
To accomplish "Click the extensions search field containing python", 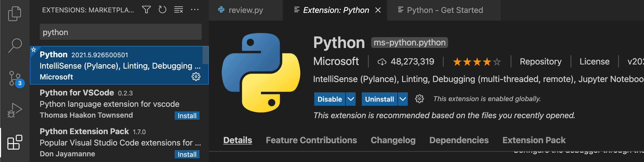I will click(121, 32).
